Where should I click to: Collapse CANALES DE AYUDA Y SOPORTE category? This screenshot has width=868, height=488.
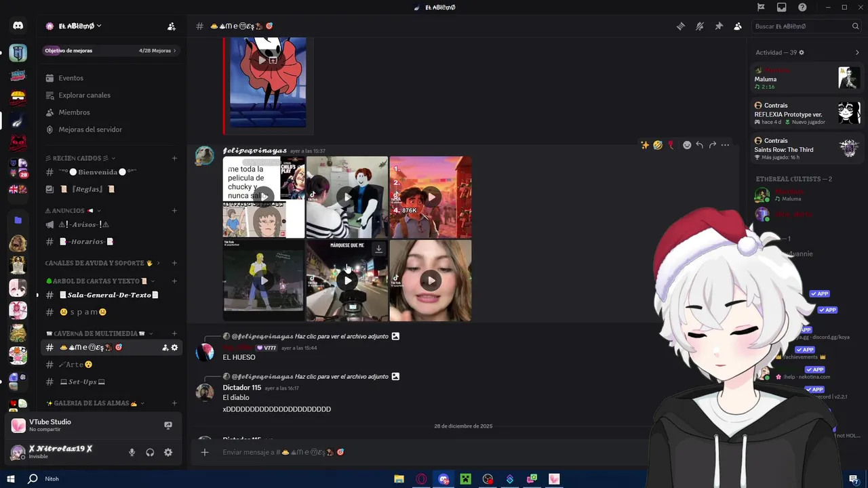coord(102,263)
